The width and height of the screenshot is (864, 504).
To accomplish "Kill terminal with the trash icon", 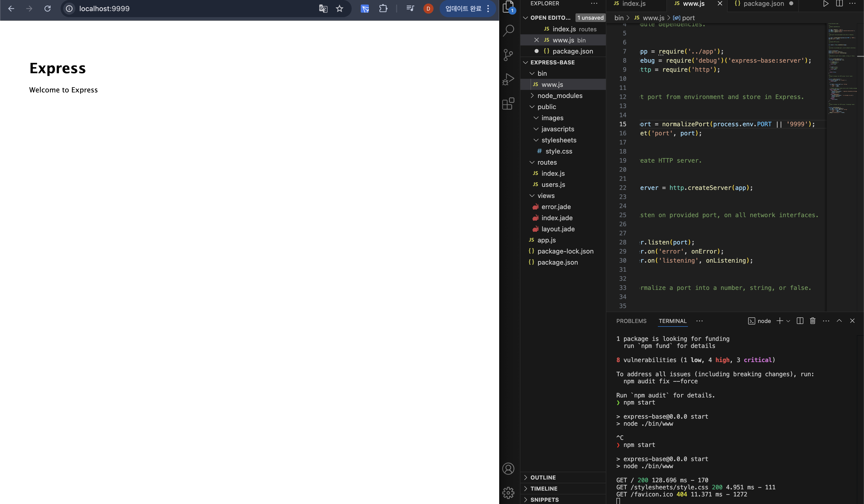I will [812, 321].
